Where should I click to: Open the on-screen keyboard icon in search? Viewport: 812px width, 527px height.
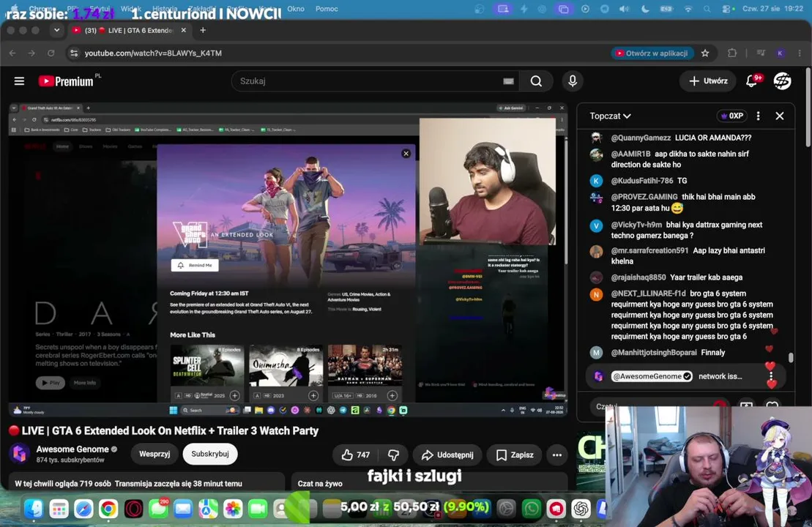tap(509, 81)
